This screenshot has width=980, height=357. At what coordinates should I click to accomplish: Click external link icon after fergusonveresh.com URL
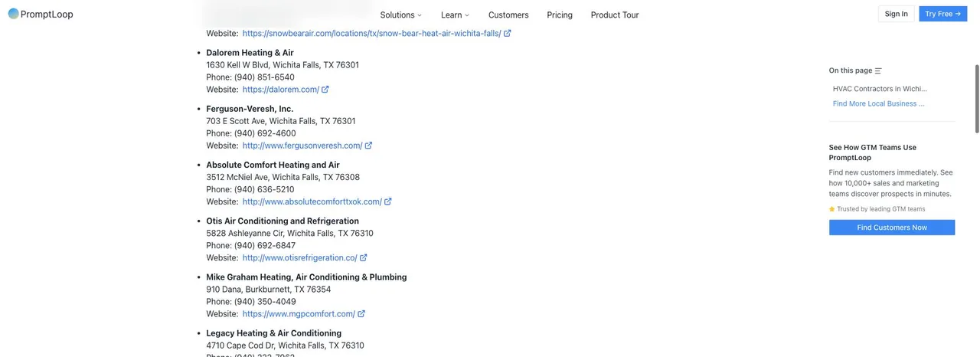(x=368, y=146)
